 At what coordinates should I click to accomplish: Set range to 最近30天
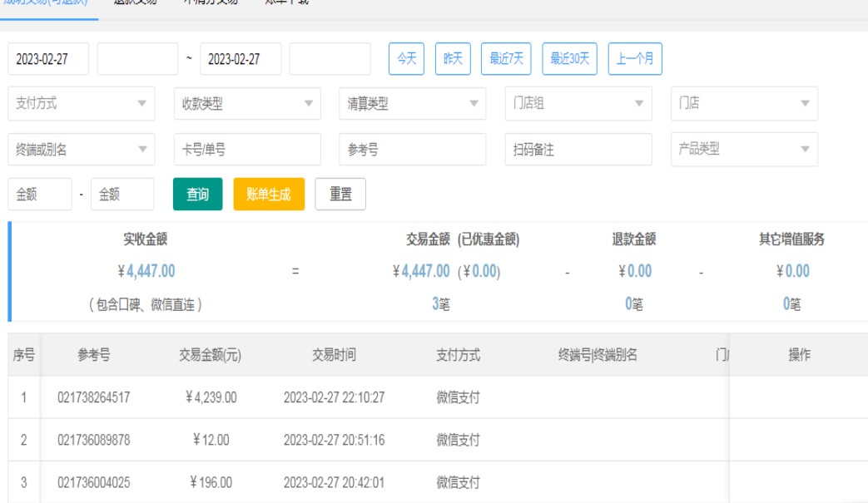click(x=569, y=59)
